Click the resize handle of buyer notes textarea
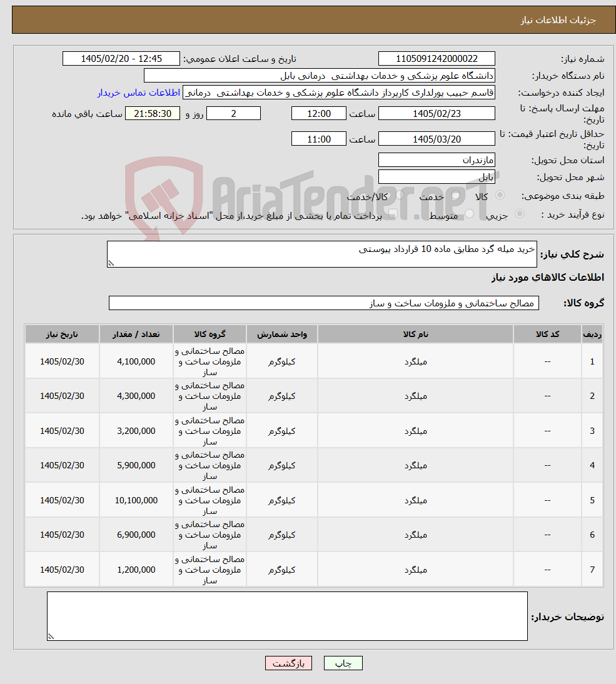This screenshot has width=616, height=684. click(51, 636)
